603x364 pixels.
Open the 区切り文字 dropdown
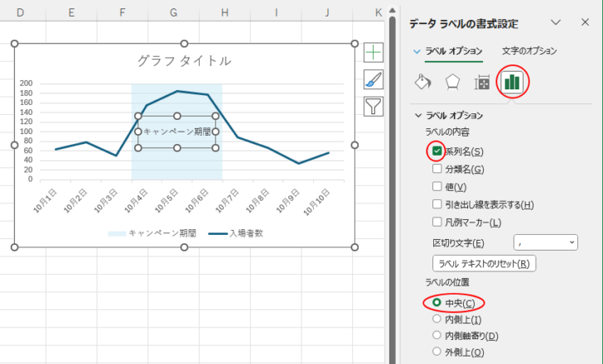tap(546, 242)
